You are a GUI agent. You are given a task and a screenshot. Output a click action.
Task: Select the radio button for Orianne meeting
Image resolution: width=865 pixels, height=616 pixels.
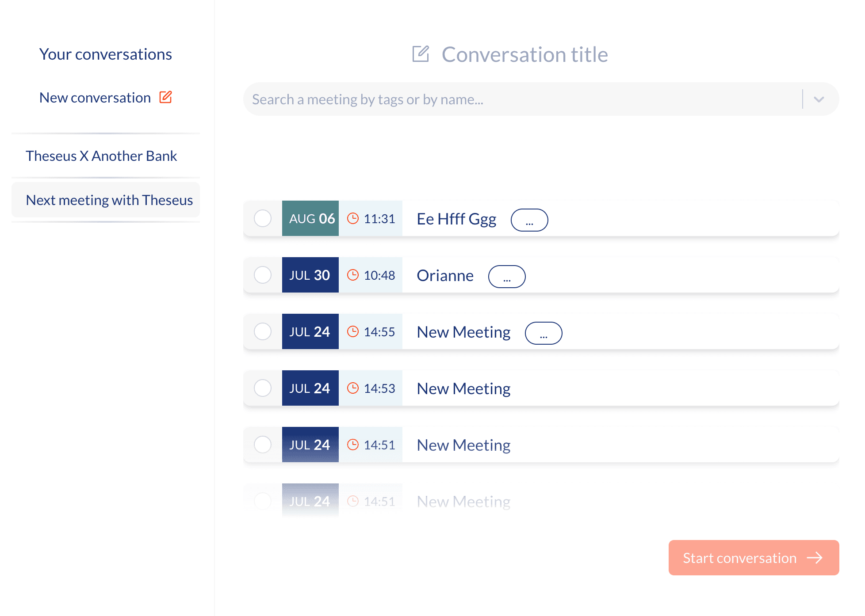click(262, 275)
